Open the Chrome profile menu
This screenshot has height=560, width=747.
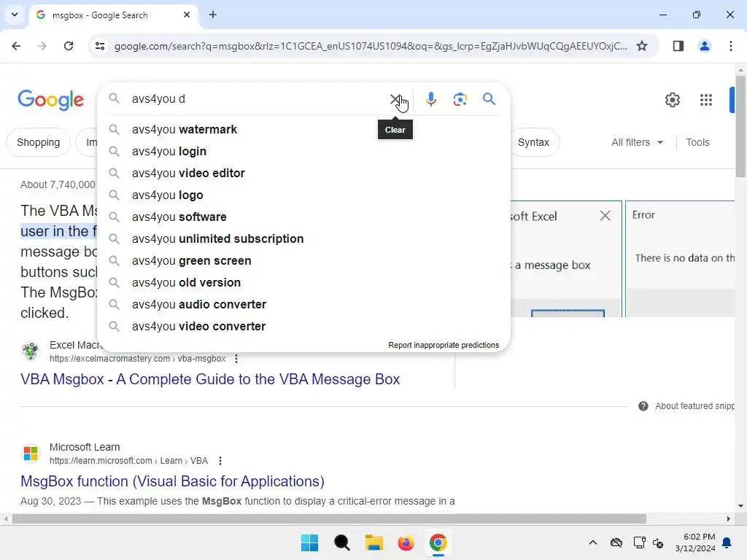(705, 46)
